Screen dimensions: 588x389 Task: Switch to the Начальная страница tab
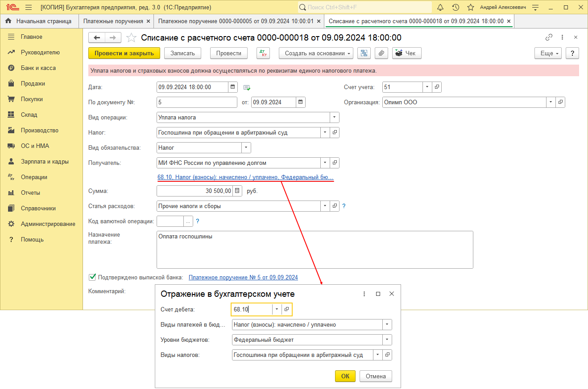tap(39, 21)
